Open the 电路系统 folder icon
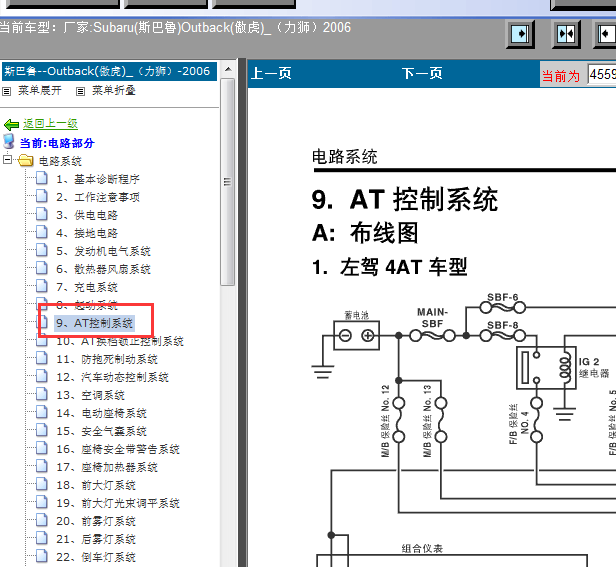 (26, 160)
